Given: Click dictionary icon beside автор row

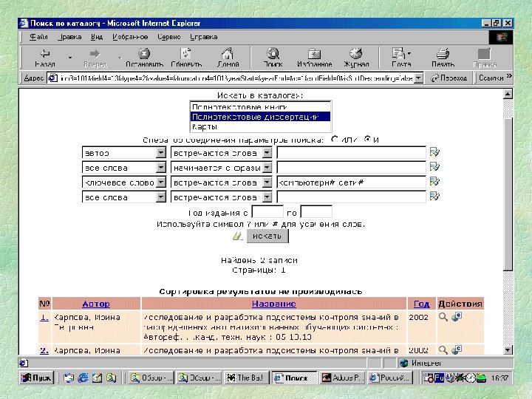Looking at the screenshot, I should tap(434, 152).
